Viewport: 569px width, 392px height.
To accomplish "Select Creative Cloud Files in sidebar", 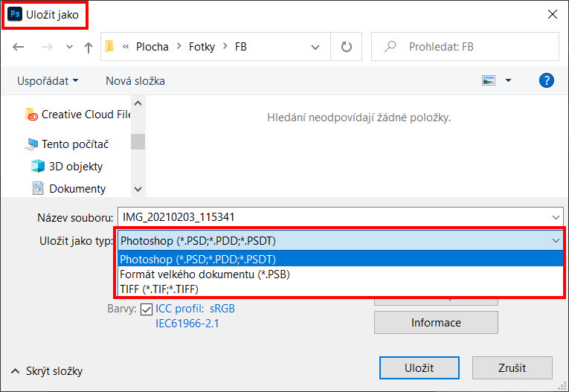I will (77, 115).
